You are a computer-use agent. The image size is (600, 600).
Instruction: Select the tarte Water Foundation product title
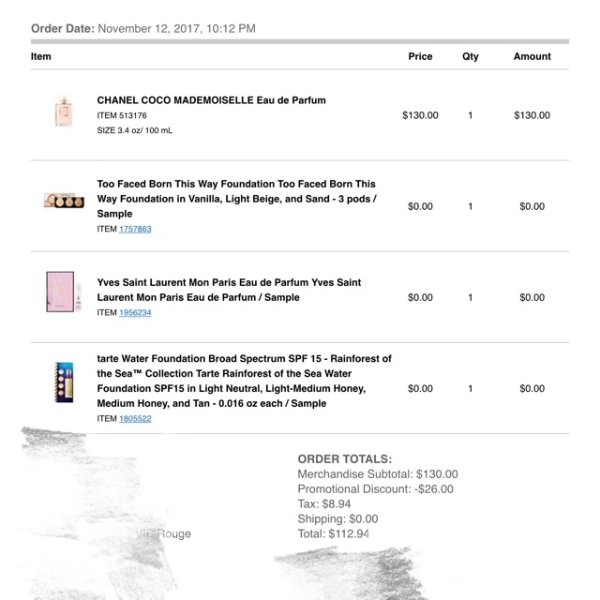click(x=244, y=381)
